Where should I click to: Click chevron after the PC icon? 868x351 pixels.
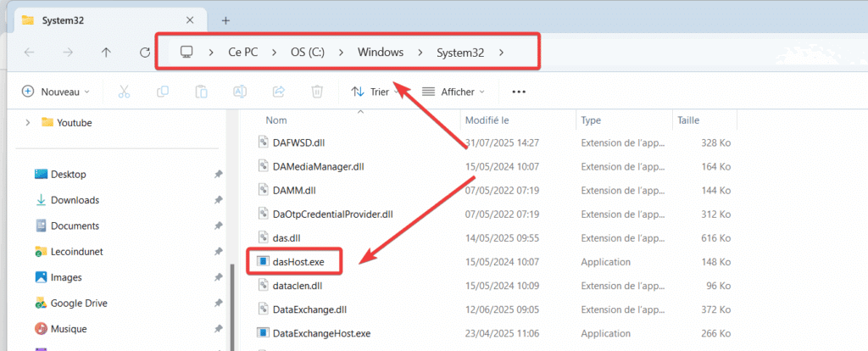(211, 53)
